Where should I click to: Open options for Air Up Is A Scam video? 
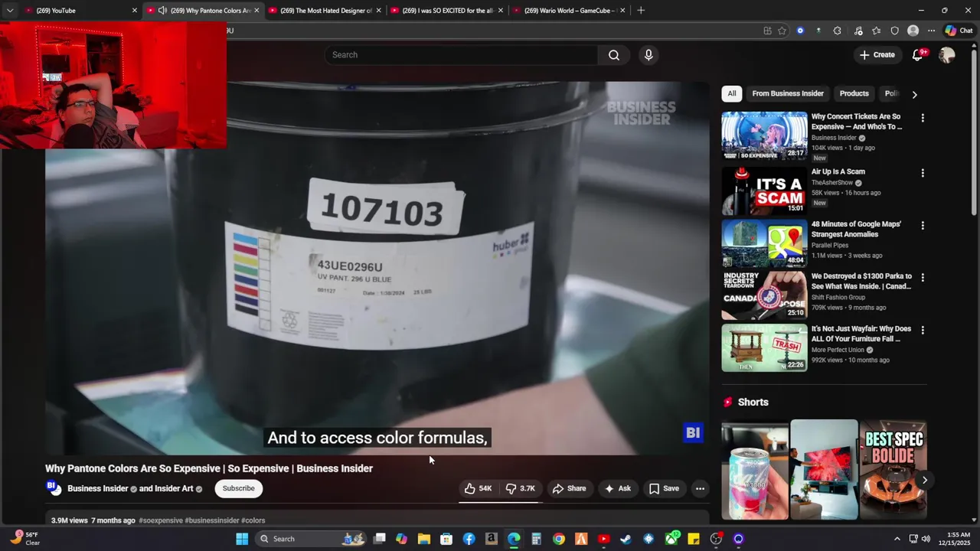[923, 173]
